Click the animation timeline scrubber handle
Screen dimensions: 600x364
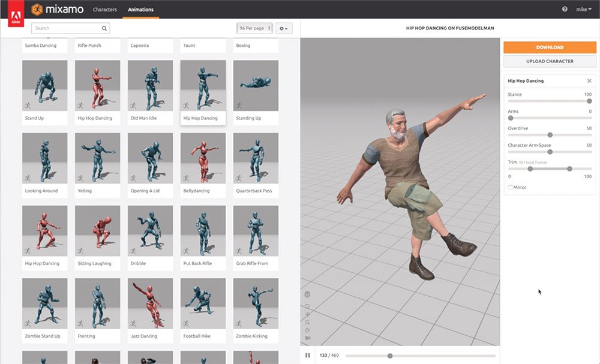390,356
